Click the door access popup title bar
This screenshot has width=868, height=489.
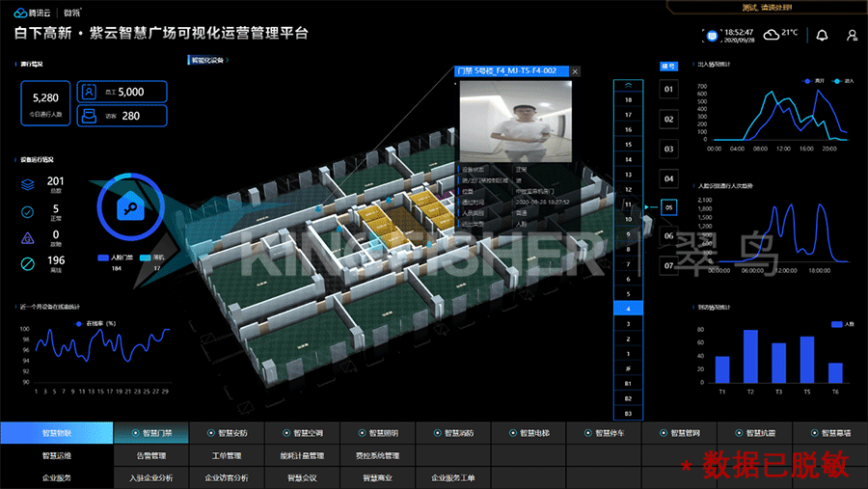(512, 70)
